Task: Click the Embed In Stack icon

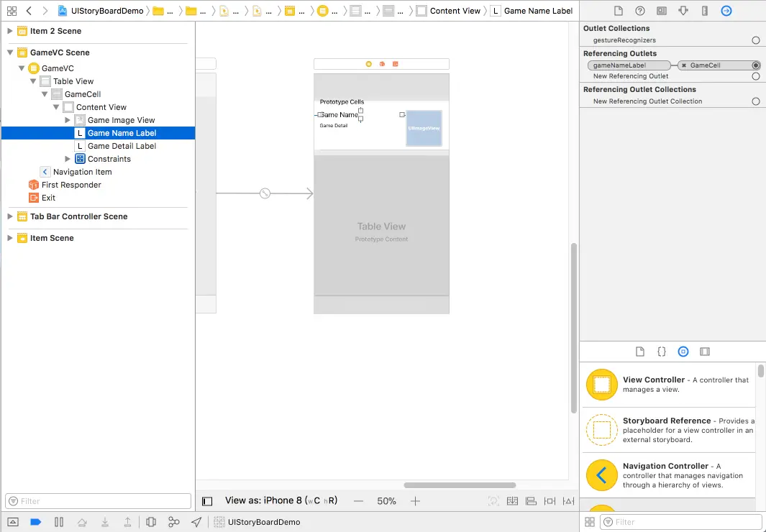Action: [512, 501]
